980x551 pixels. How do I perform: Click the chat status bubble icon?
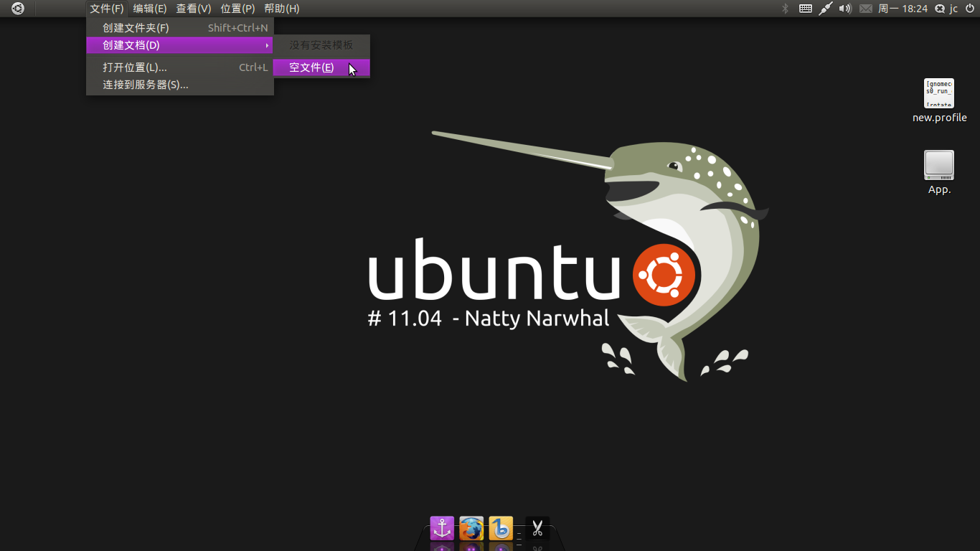tap(940, 9)
